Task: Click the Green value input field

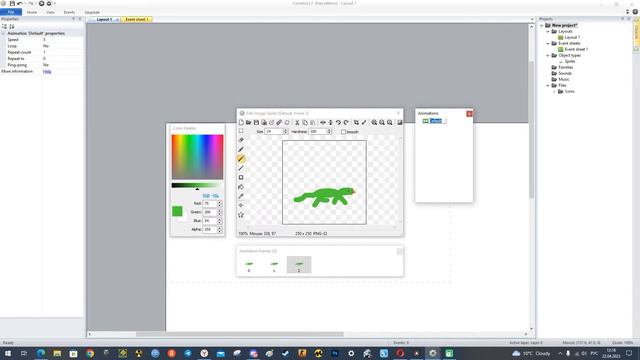Action: coord(210,212)
